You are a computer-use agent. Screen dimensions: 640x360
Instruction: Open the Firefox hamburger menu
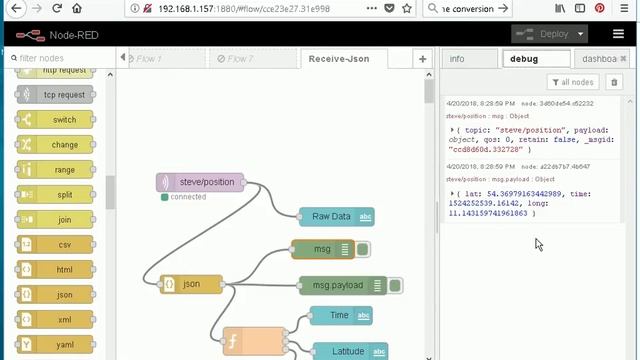pyautogui.click(x=624, y=9)
